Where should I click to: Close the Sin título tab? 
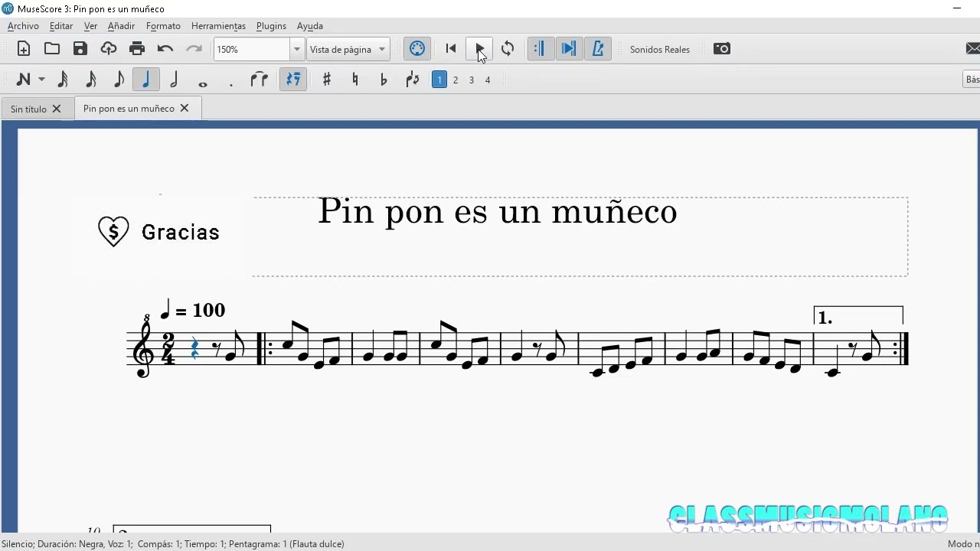point(57,109)
